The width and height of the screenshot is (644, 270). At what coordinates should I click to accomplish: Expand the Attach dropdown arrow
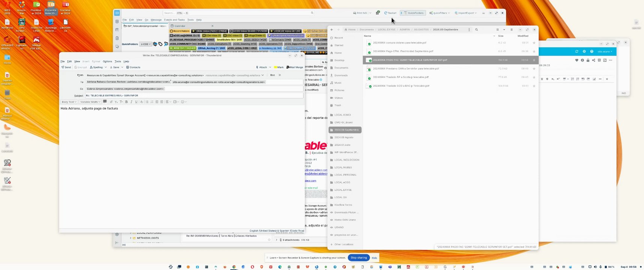coord(270,67)
